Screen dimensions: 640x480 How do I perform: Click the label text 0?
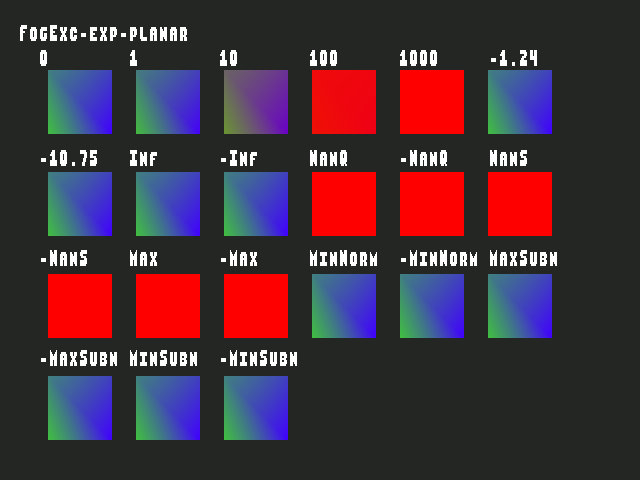tap(44, 58)
